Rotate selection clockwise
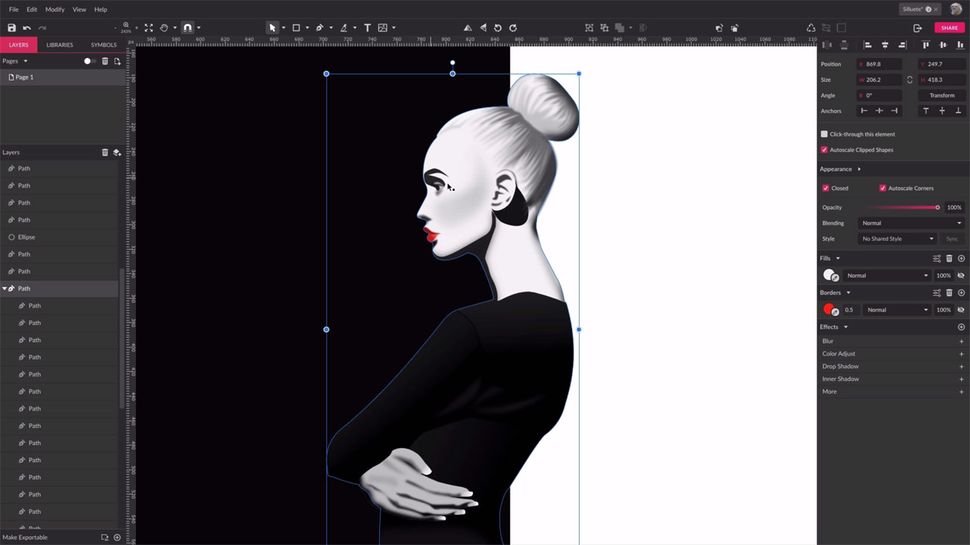The width and height of the screenshot is (970, 545). (513, 28)
